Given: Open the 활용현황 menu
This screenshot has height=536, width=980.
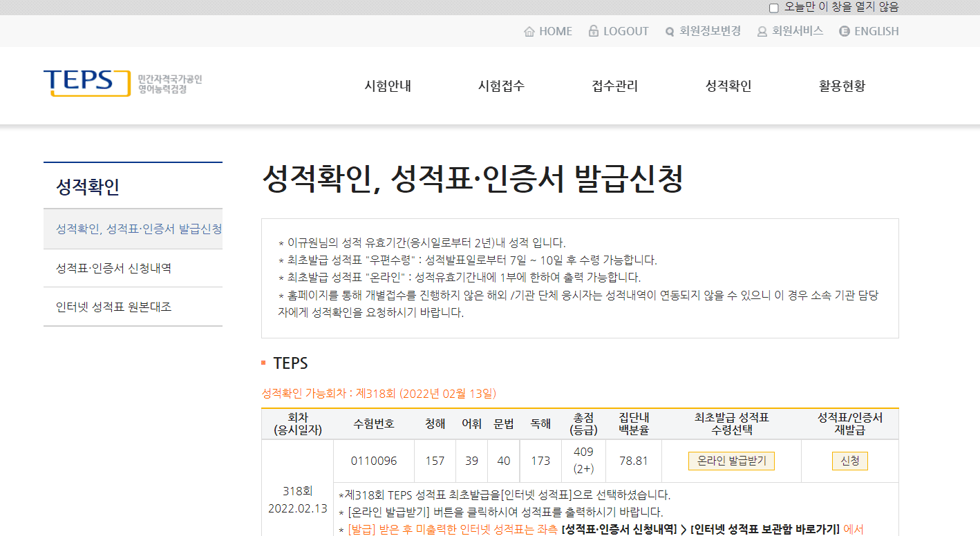Looking at the screenshot, I should click(842, 86).
